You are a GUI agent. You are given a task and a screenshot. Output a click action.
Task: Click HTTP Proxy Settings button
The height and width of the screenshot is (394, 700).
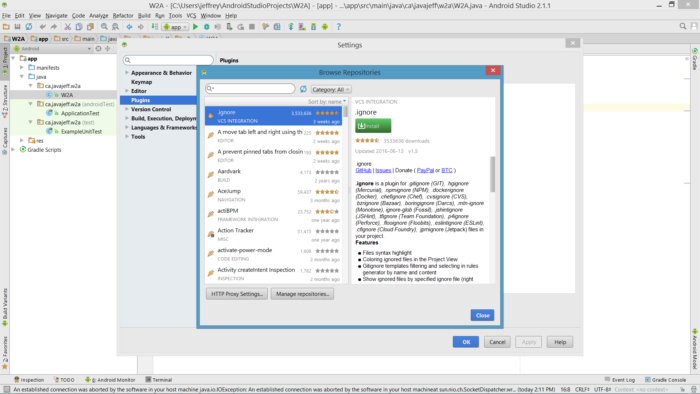[237, 294]
